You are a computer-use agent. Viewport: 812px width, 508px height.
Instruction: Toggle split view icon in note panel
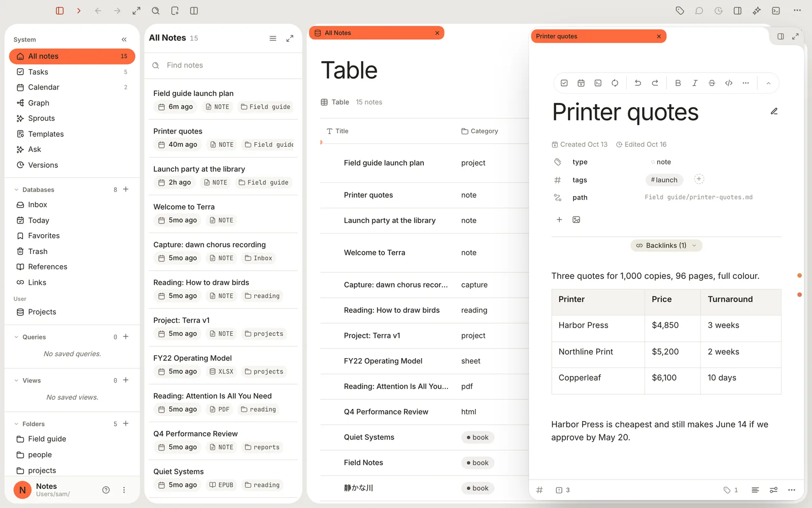point(781,36)
